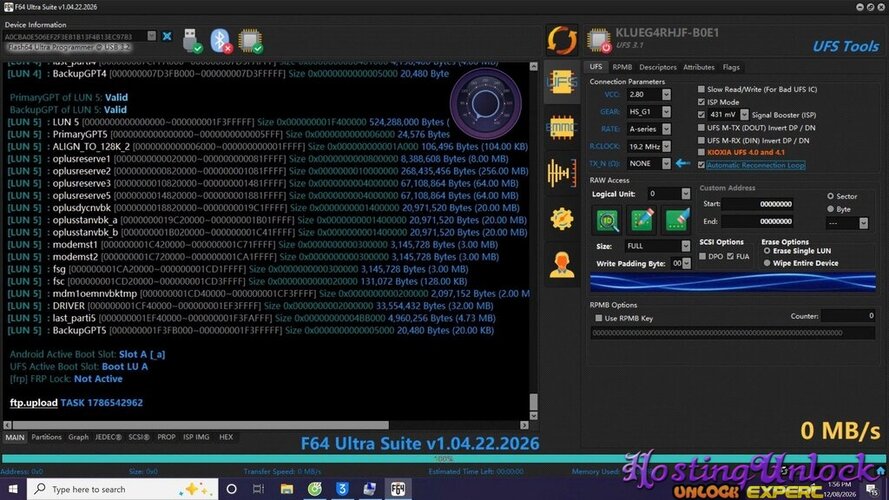This screenshot has width=889, height=500.
Task: Enable UFS M-TX (DOUT) Invert DP/DN
Action: pos(701,128)
